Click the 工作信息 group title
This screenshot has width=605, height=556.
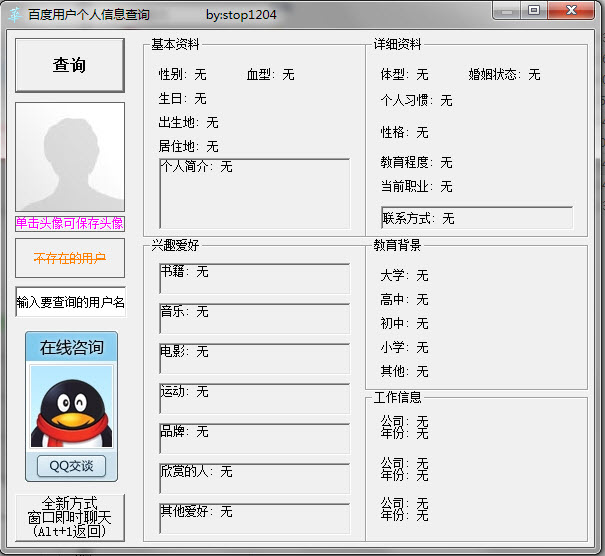397,397
